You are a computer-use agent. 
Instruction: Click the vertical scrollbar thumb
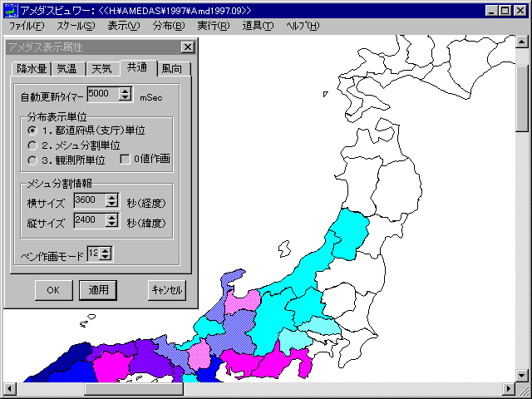(x=522, y=98)
